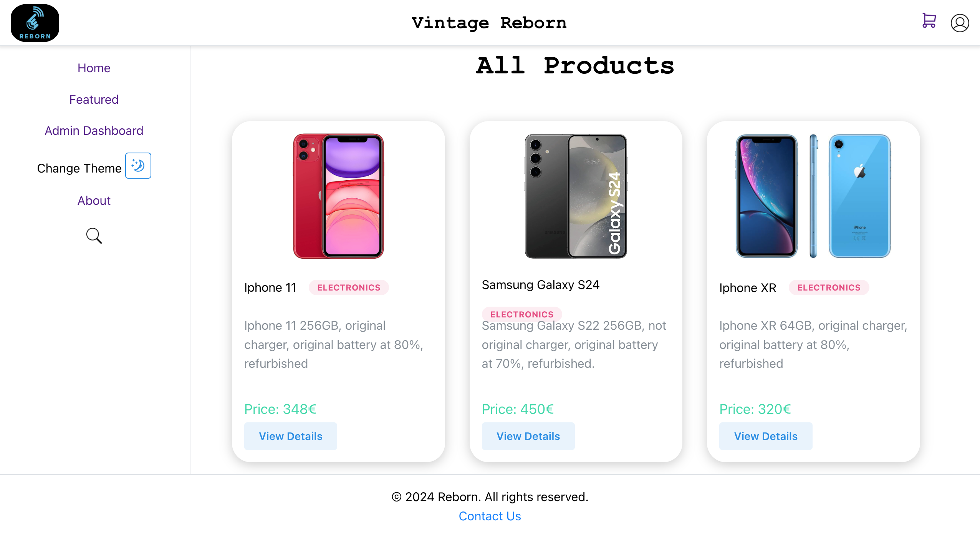
Task: Click the Electronics tag on Iphone XR
Action: tap(829, 287)
